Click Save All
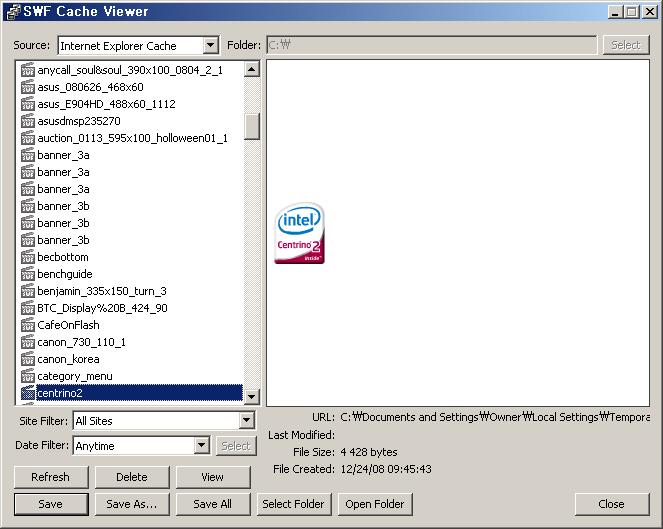 click(213, 504)
